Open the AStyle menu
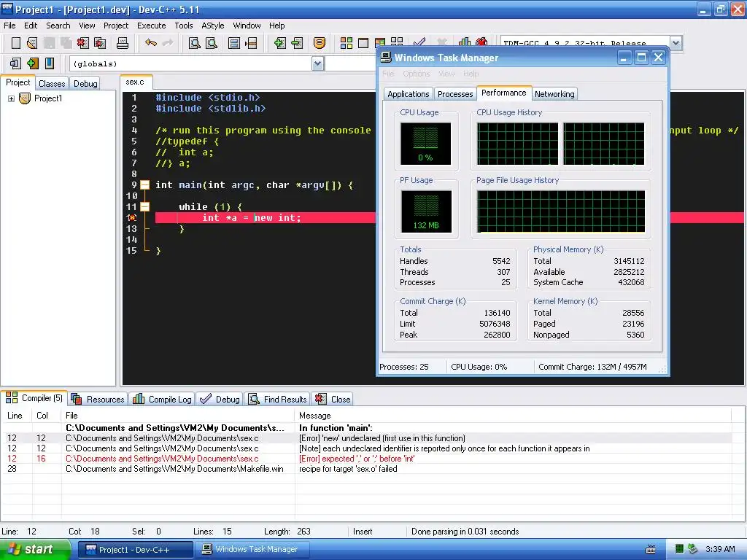 [x=212, y=26]
